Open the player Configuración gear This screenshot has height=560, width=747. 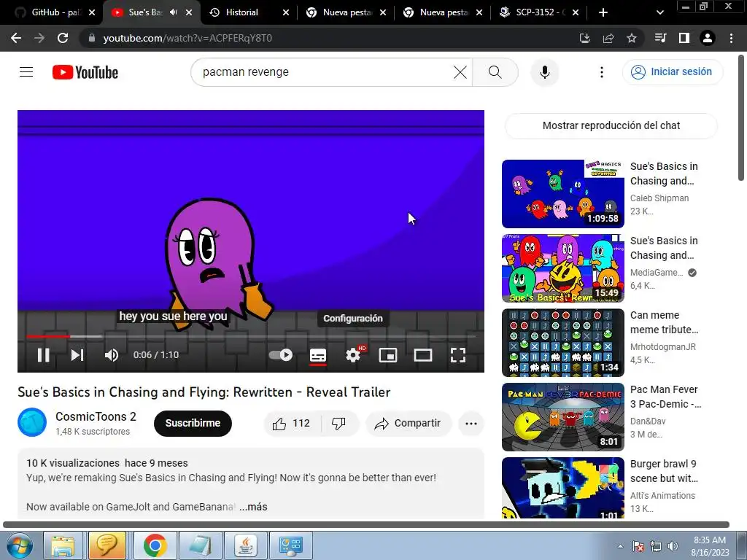pos(353,355)
